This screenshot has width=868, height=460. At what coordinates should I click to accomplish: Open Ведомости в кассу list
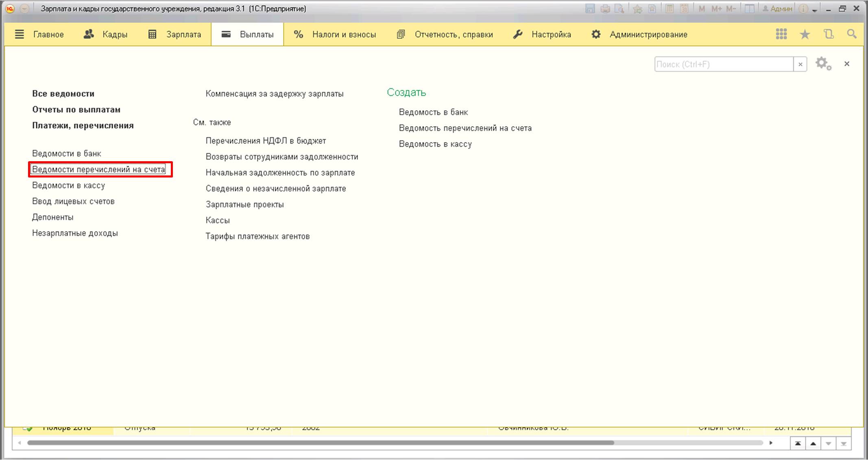[x=69, y=185]
